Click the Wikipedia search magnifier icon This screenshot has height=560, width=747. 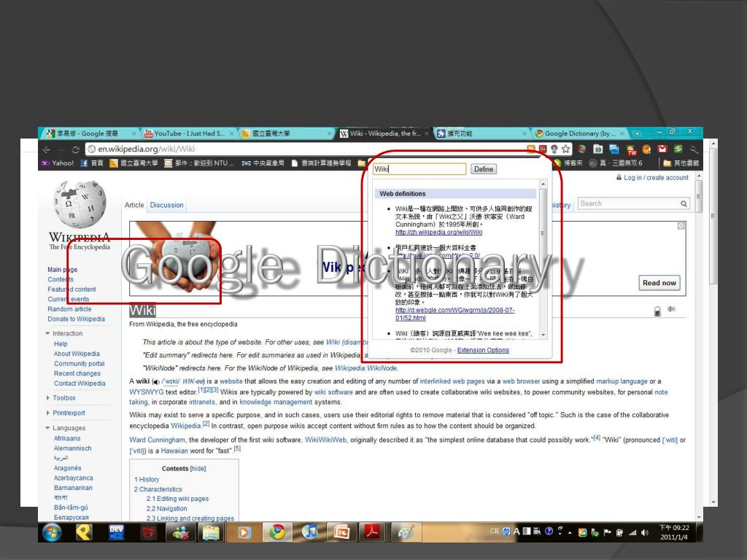pos(684,204)
